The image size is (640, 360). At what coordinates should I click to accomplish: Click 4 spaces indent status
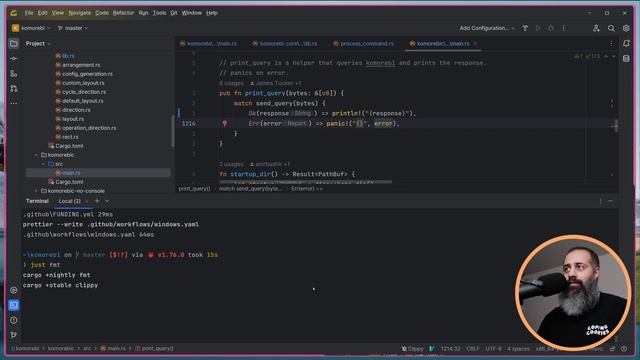point(518,349)
